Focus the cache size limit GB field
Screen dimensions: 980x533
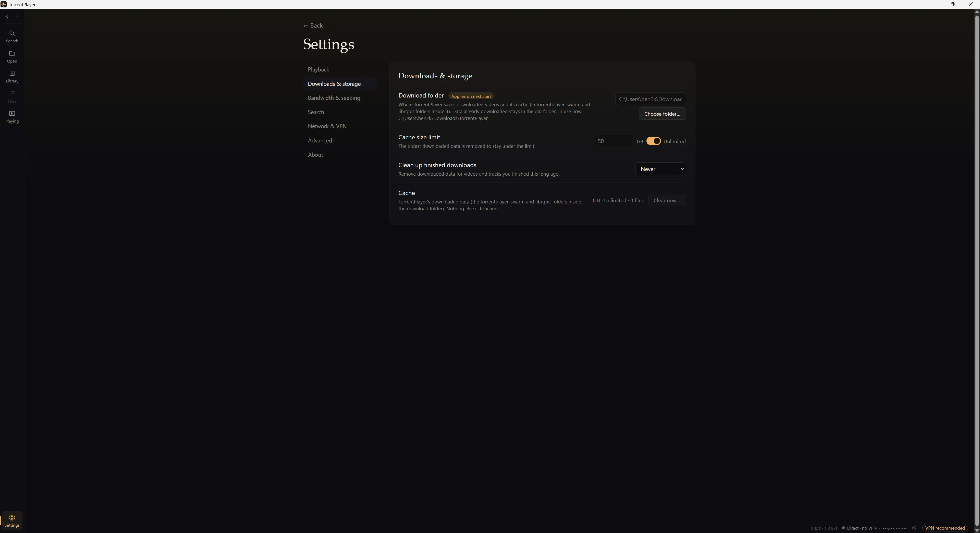613,141
